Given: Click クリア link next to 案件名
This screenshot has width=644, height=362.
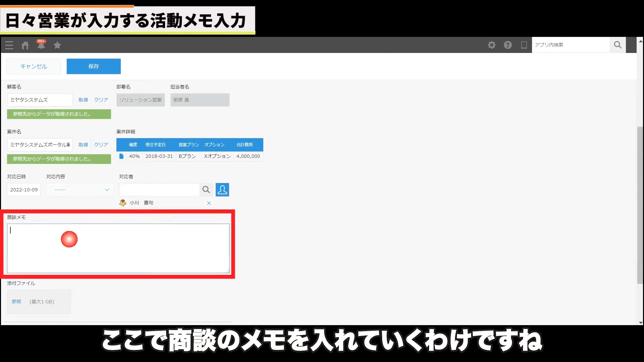Looking at the screenshot, I should click(x=101, y=145).
